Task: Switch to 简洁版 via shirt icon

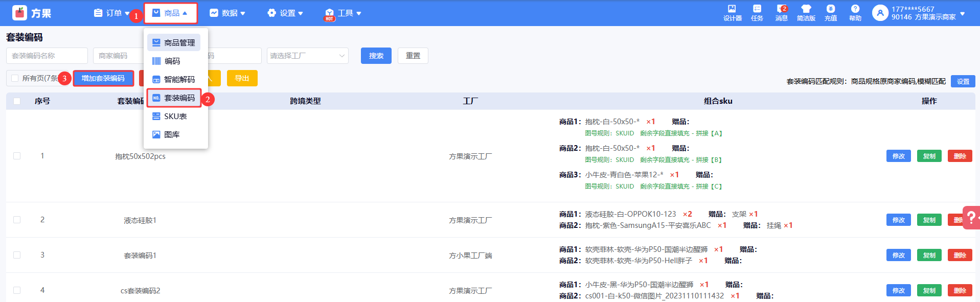Action: coord(806,9)
